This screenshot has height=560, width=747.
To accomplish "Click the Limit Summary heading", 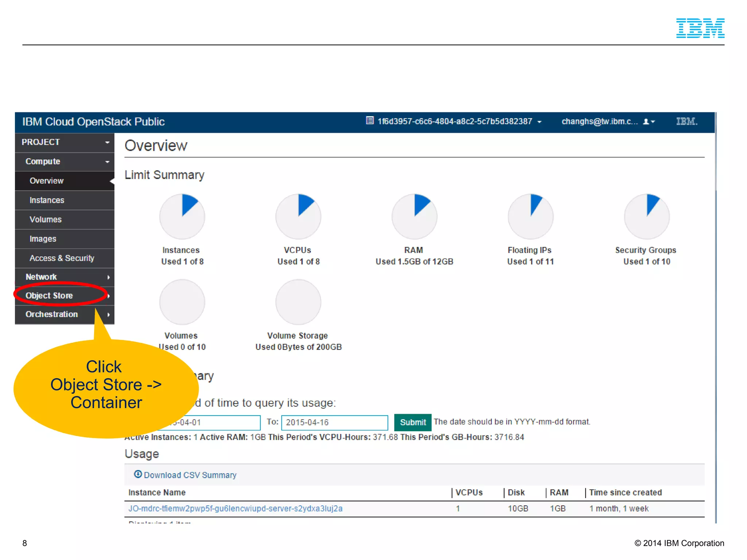I will tap(165, 175).
